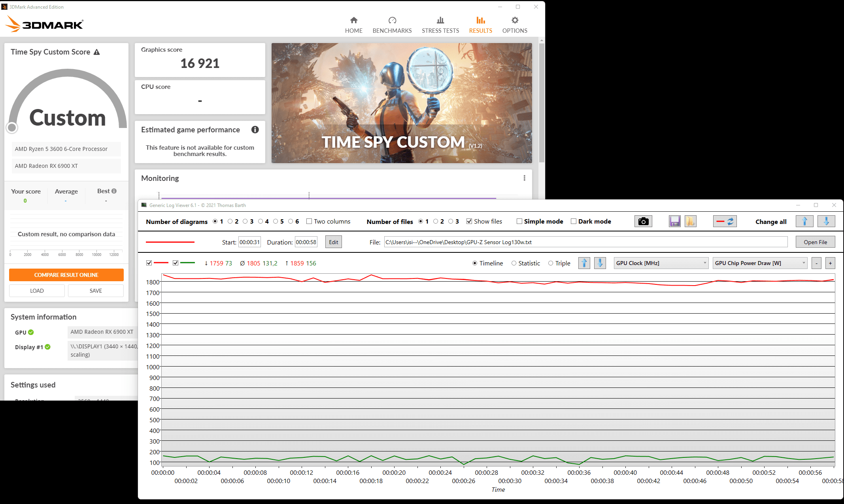The image size is (844, 504).
Task: Click the 3DMark logo
Action: [44, 24]
